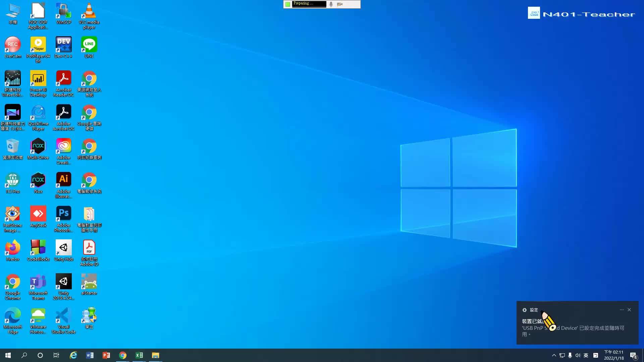Open PowerPoint from the taskbar
This screenshot has height=362, width=644.
click(x=106, y=355)
